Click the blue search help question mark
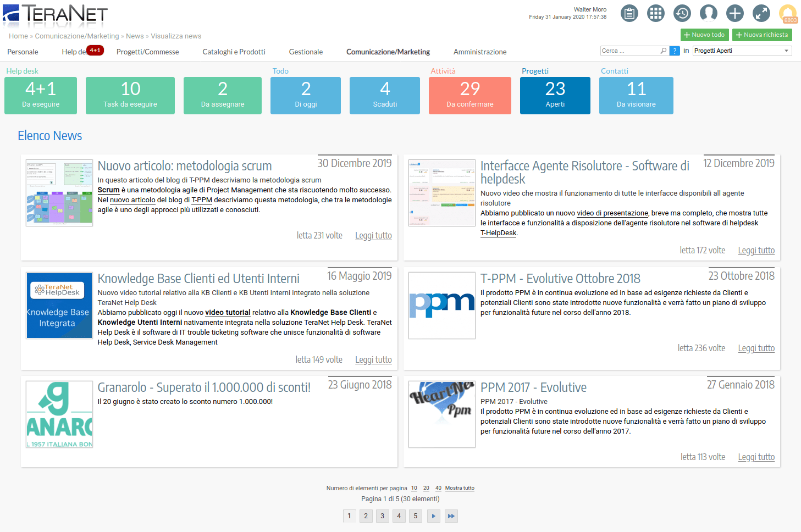 [x=675, y=51]
